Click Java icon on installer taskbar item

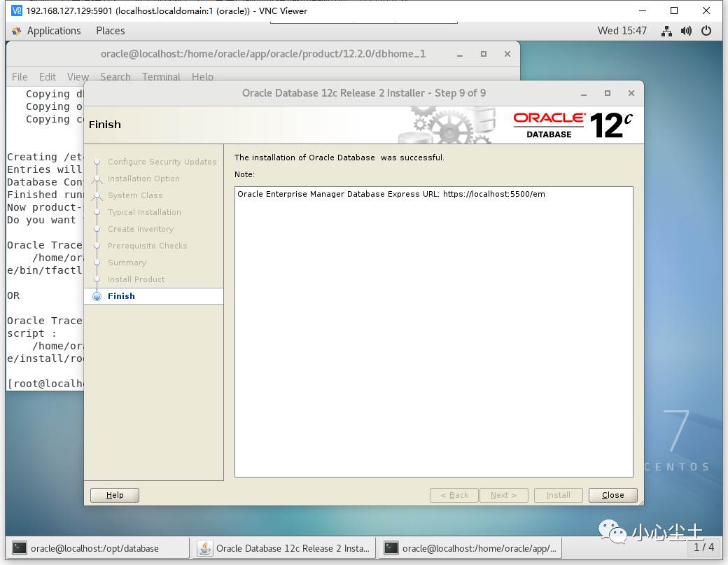tap(204, 548)
